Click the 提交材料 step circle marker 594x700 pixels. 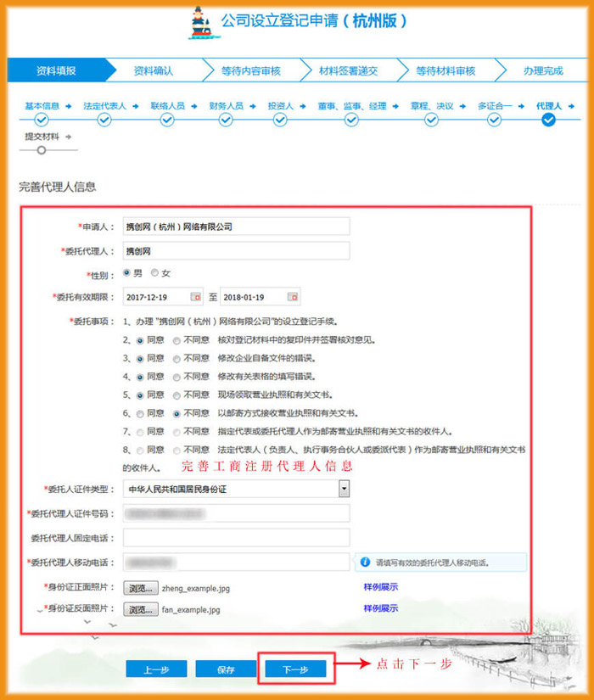tap(42, 149)
